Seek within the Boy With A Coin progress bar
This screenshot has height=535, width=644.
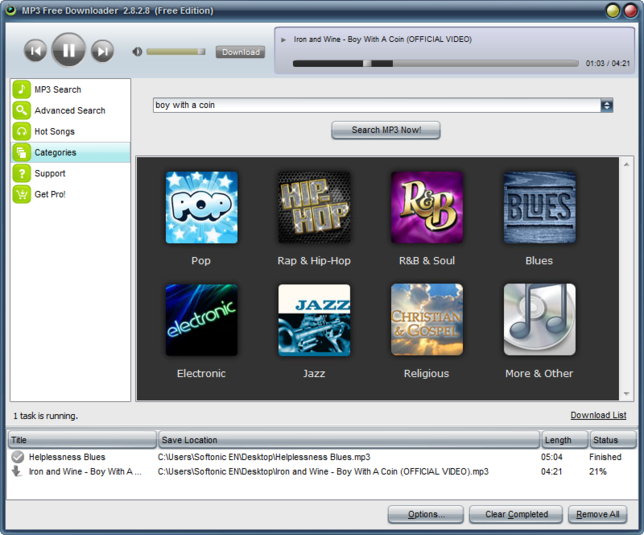[x=435, y=63]
